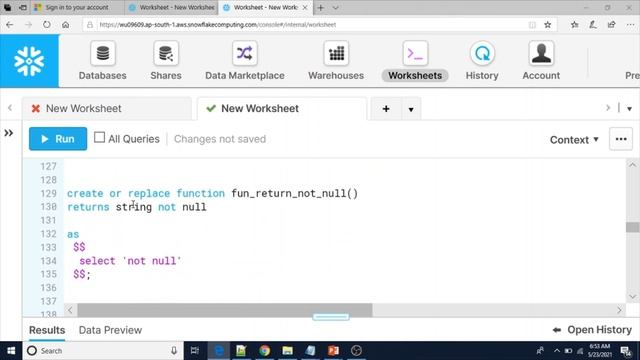Open the worksheet tab dropdown arrow

(x=411, y=109)
